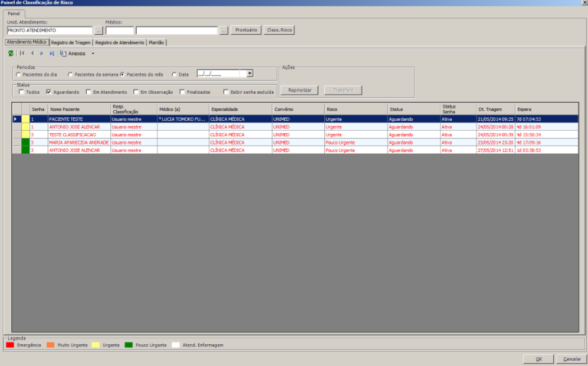
Task: Click yellow risk swatch of PACIENTE TESTE row
Action: click(x=25, y=119)
